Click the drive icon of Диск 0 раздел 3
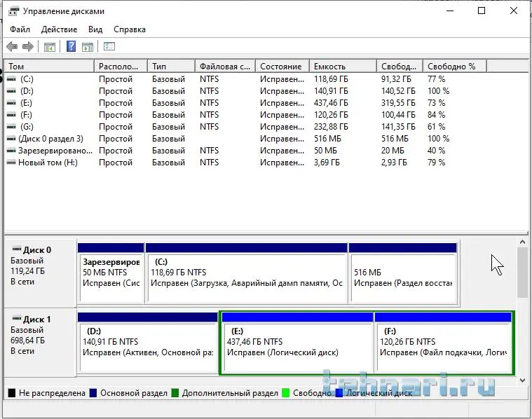Screen dimensions: 532x419 pyautogui.click(x=11, y=139)
